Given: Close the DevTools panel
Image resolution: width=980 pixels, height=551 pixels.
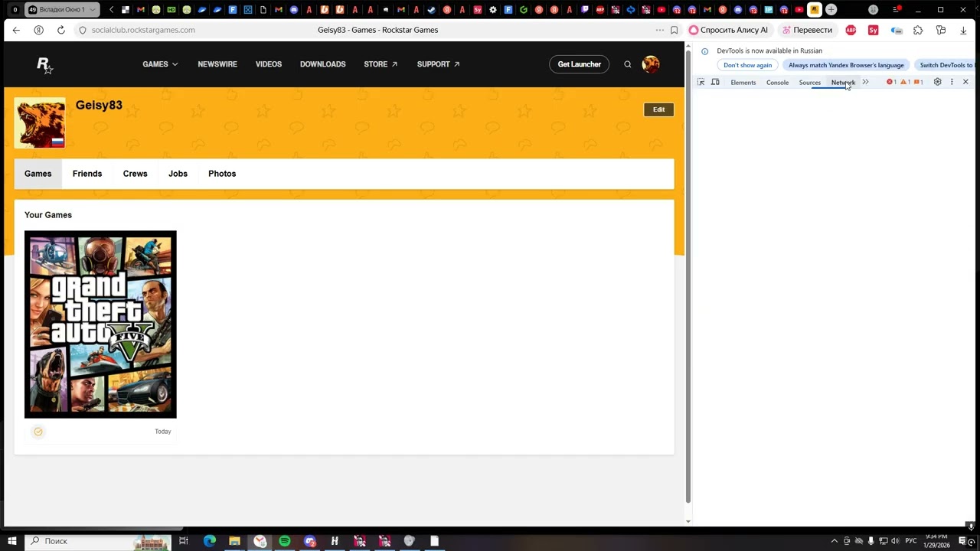Looking at the screenshot, I should coord(965,82).
